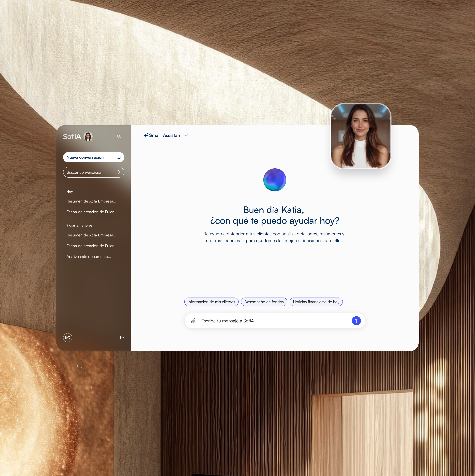Open the Smart Assistant mode dropdown
The height and width of the screenshot is (476, 475).
[x=166, y=135]
